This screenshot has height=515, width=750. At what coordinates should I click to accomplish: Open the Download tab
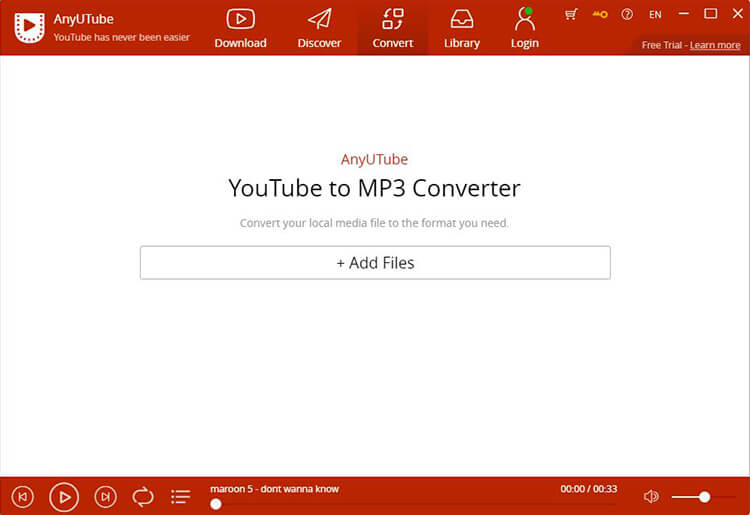pyautogui.click(x=240, y=29)
